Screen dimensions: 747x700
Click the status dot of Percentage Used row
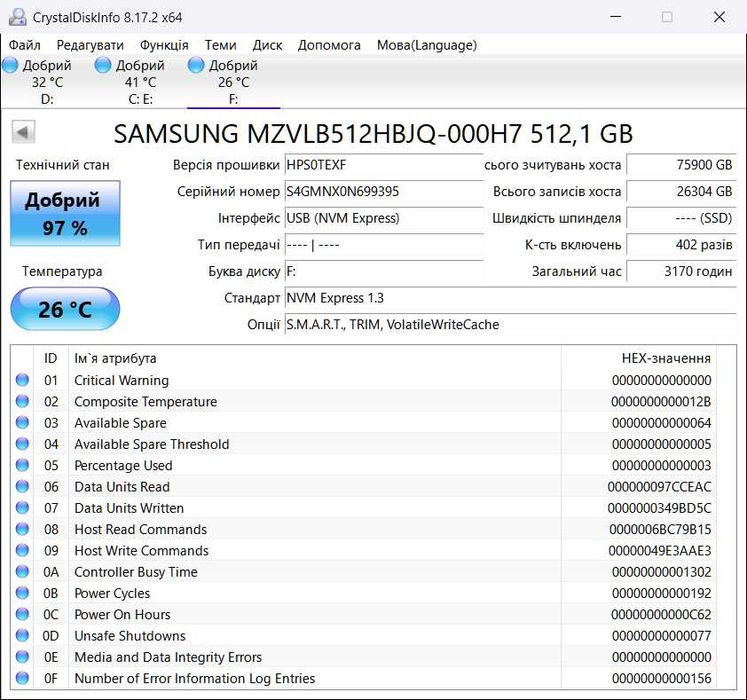pos(22,465)
